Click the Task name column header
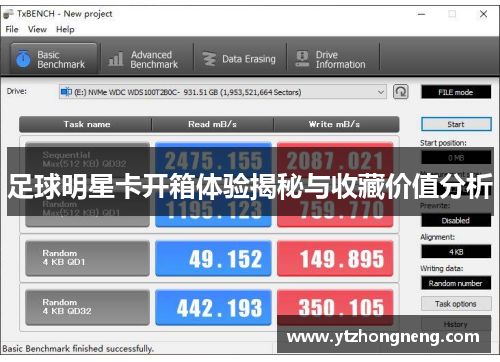Image resolution: width=500 pixels, height=362 pixels. tap(86, 124)
